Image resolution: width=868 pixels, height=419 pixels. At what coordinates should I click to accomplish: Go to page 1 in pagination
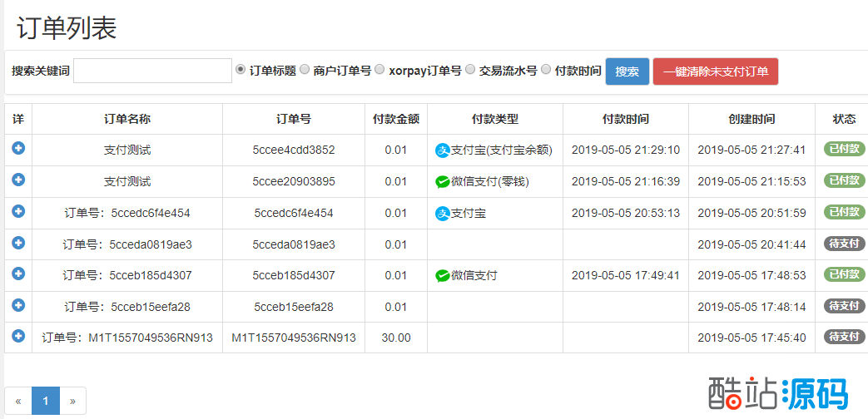tap(46, 401)
